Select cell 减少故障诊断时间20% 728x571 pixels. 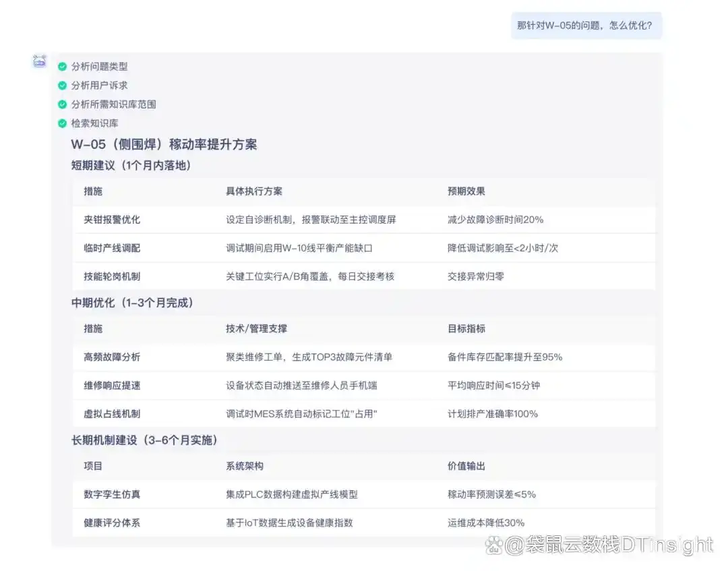[x=495, y=220]
